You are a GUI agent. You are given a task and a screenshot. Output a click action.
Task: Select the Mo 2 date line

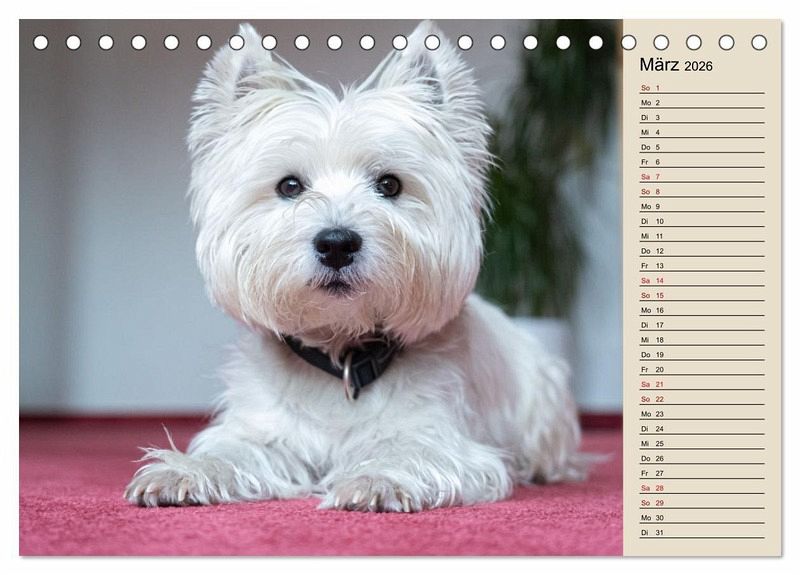tap(701, 103)
